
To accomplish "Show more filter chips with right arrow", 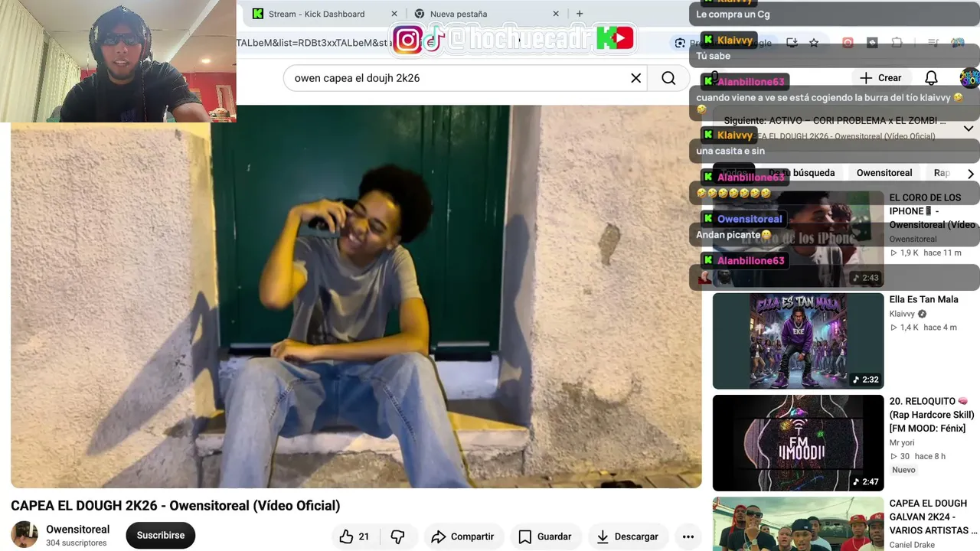I will [x=970, y=174].
